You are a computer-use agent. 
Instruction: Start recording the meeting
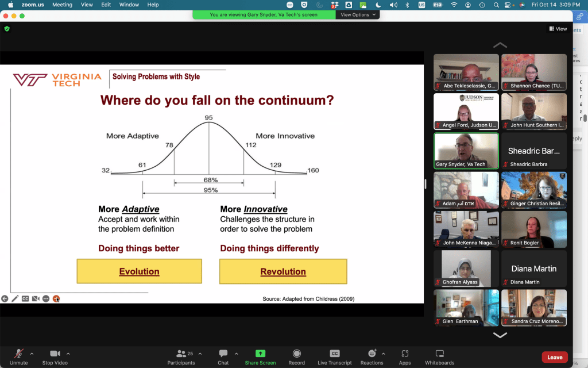pos(296,354)
